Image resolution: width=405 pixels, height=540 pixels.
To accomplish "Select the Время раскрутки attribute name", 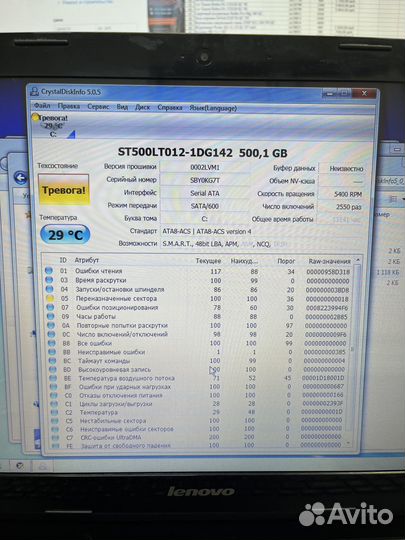I will point(101,280).
